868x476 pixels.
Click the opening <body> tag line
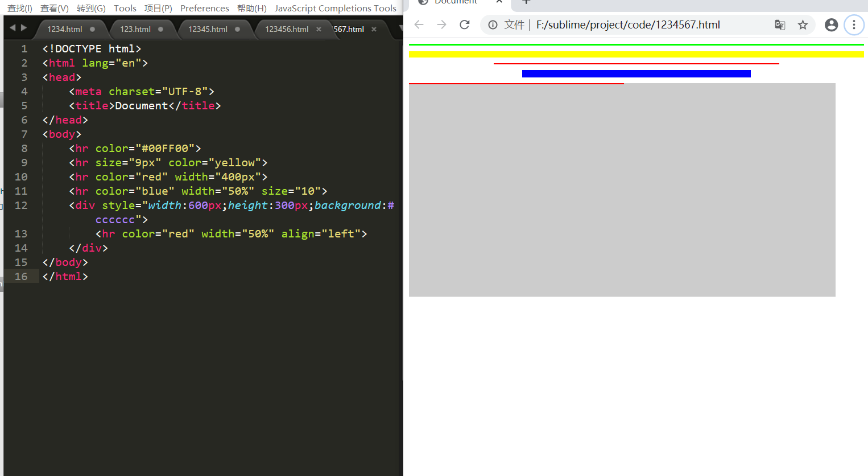pos(61,134)
